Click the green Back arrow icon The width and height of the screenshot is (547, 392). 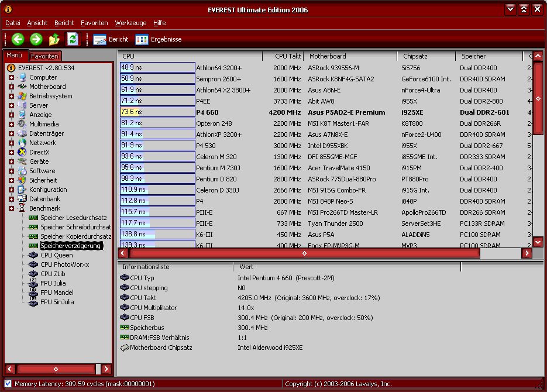[x=18, y=39]
